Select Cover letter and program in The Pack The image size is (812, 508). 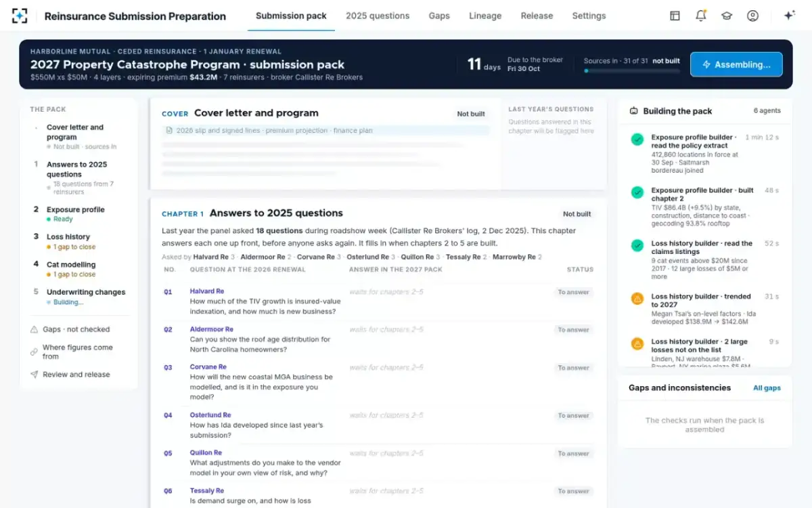79,136
